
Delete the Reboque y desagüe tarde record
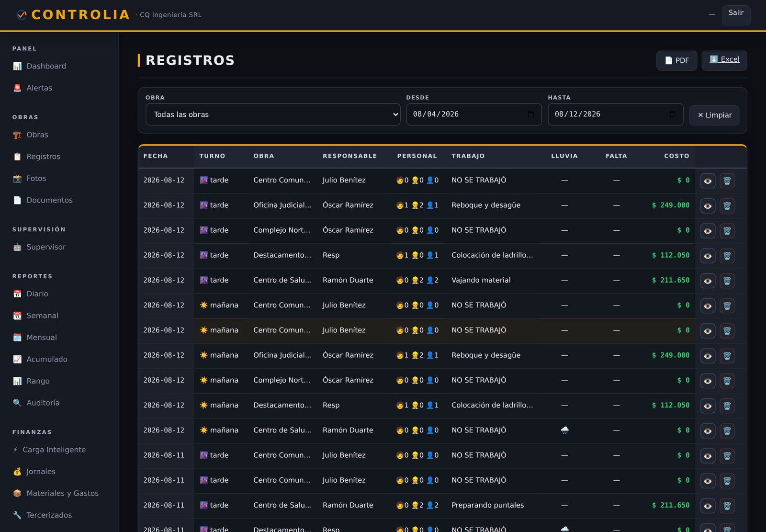pos(727,206)
